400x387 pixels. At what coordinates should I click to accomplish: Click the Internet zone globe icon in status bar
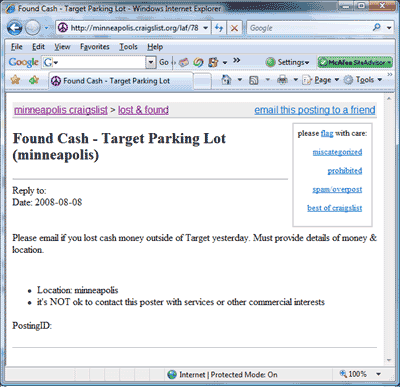click(172, 375)
